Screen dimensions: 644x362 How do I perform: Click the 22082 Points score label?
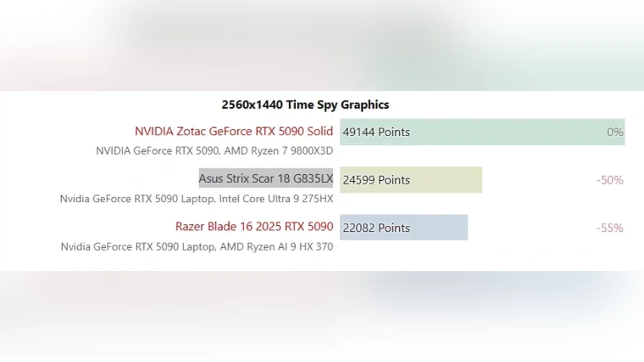[x=376, y=228]
